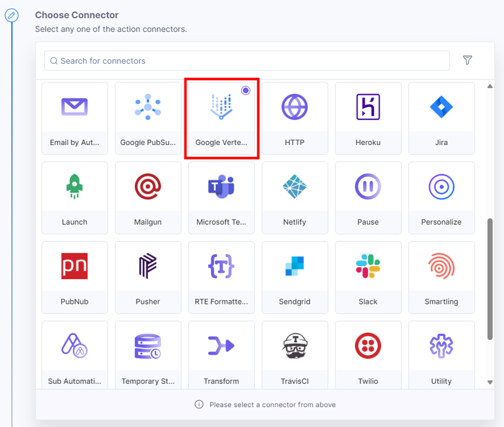504x427 pixels.
Task: Click the connector list scrollbar thumb
Action: point(490,279)
